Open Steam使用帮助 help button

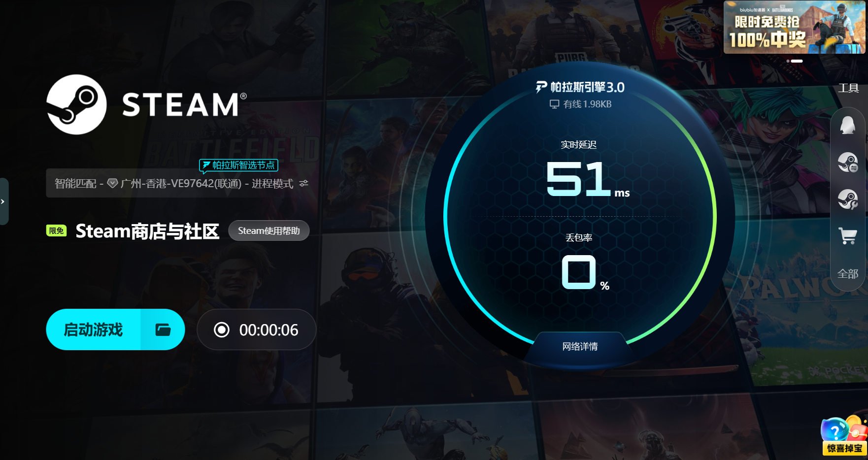point(269,230)
